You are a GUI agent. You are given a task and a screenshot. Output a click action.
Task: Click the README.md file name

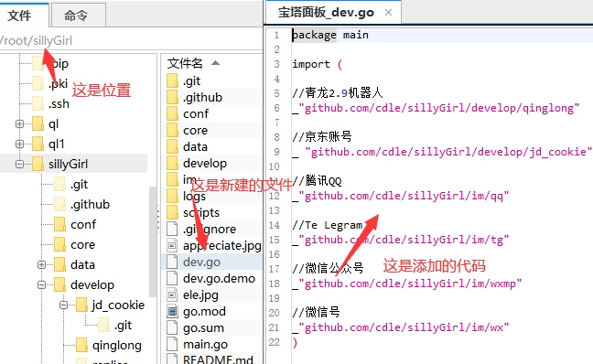(218, 359)
